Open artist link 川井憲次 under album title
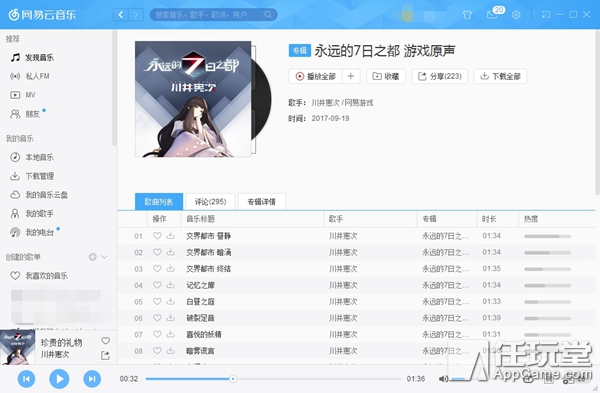Image resolution: width=600 pixels, height=393 pixels. pyautogui.click(x=325, y=103)
